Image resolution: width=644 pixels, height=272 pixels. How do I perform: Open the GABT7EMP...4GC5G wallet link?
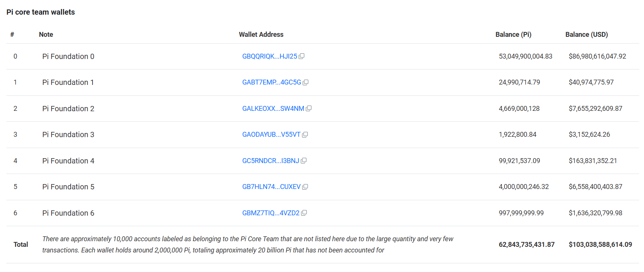pos(271,82)
